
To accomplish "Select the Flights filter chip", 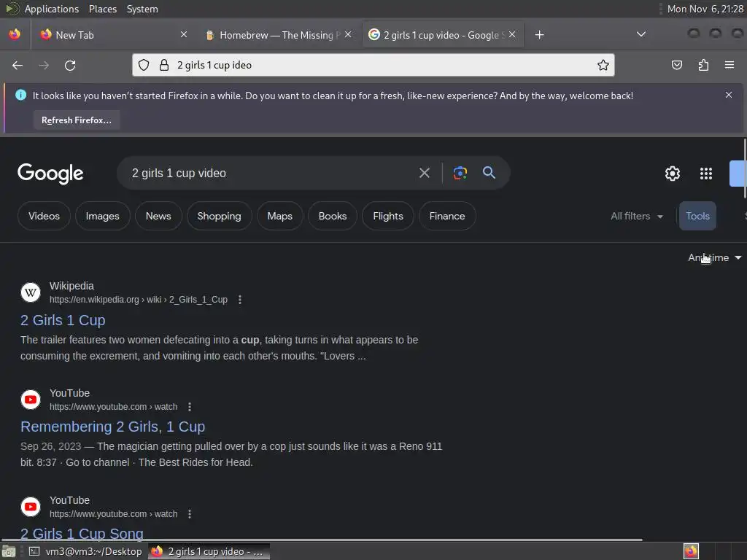I will (x=388, y=216).
